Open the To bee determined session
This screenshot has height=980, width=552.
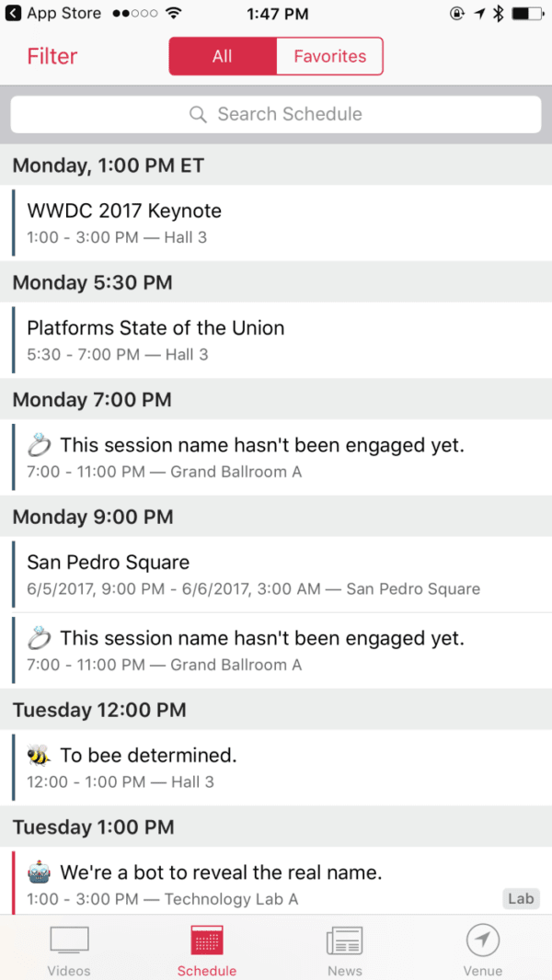276,768
